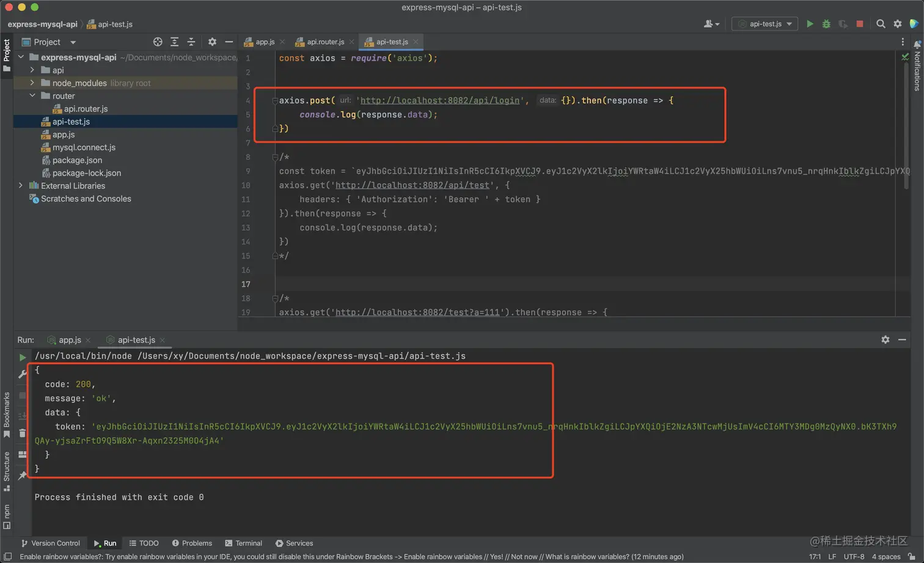Viewport: 924px width, 563px height.
Task: Expand External Libraries node
Action: 21,185
